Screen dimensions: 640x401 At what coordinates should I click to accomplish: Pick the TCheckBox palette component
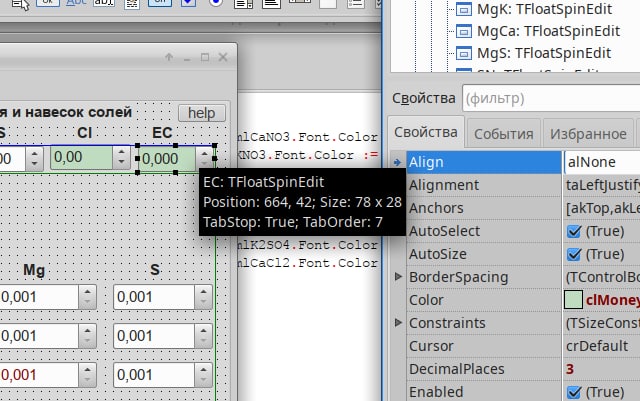point(188,3)
